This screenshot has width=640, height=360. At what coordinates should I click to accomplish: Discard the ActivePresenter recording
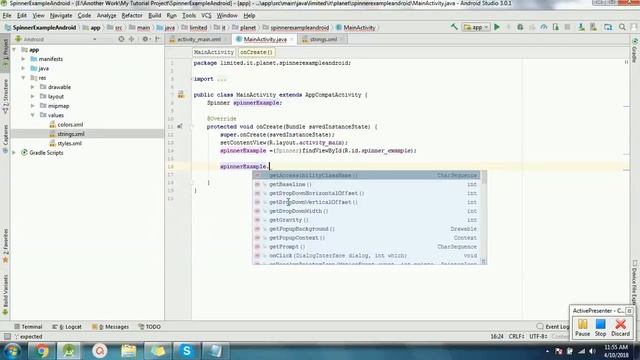pyautogui.click(x=620, y=328)
